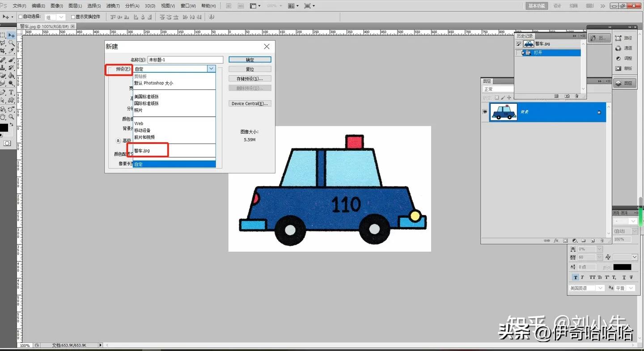Click the black text color swatch
Screen dimensions: 644x351
[622, 267]
